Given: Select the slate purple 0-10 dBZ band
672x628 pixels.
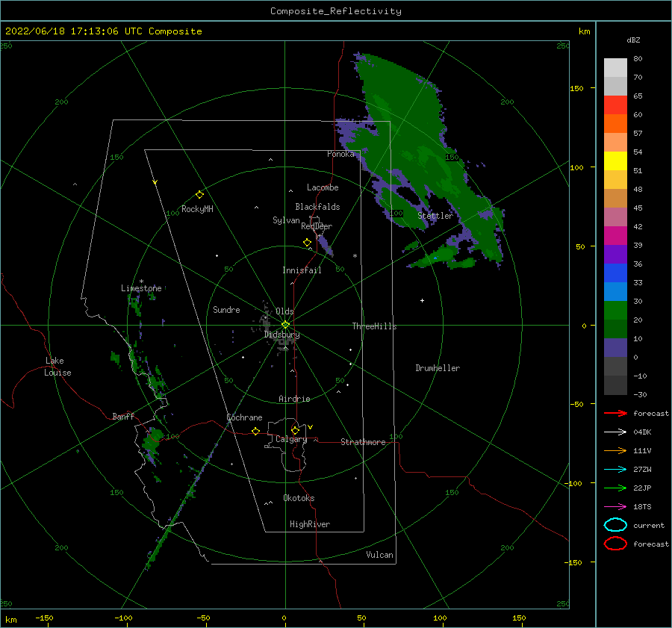Looking at the screenshot, I should (x=615, y=348).
